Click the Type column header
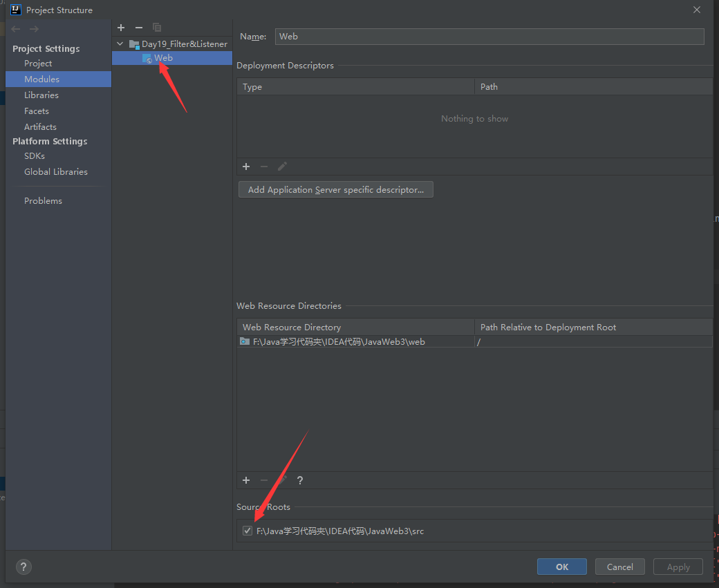Screen dimensions: 719x588 tap(355, 86)
